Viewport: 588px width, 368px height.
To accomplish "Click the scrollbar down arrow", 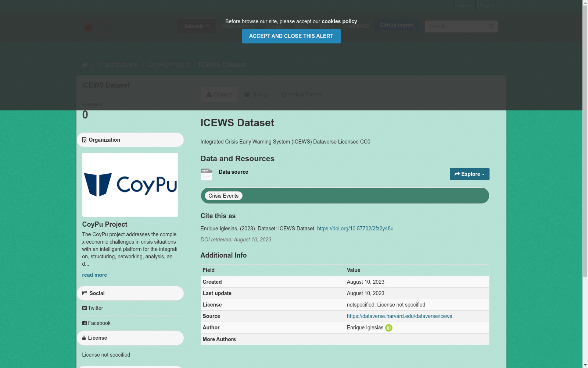I will pos(585,365).
